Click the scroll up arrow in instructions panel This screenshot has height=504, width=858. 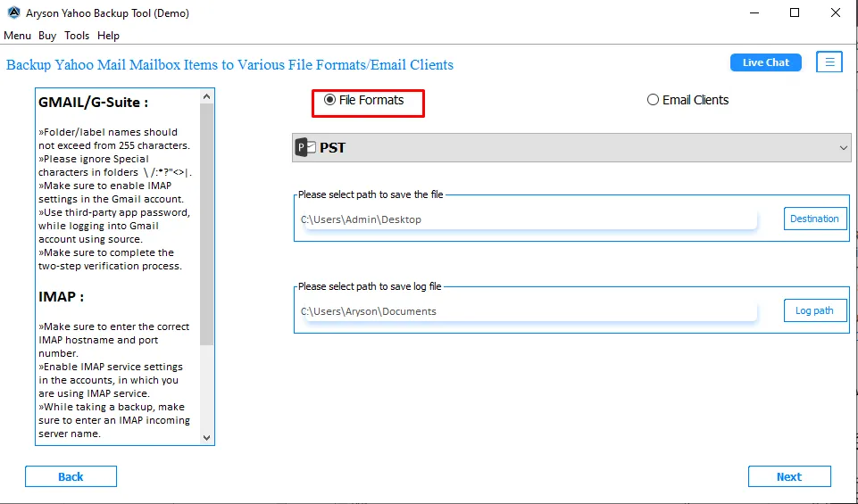coord(206,96)
